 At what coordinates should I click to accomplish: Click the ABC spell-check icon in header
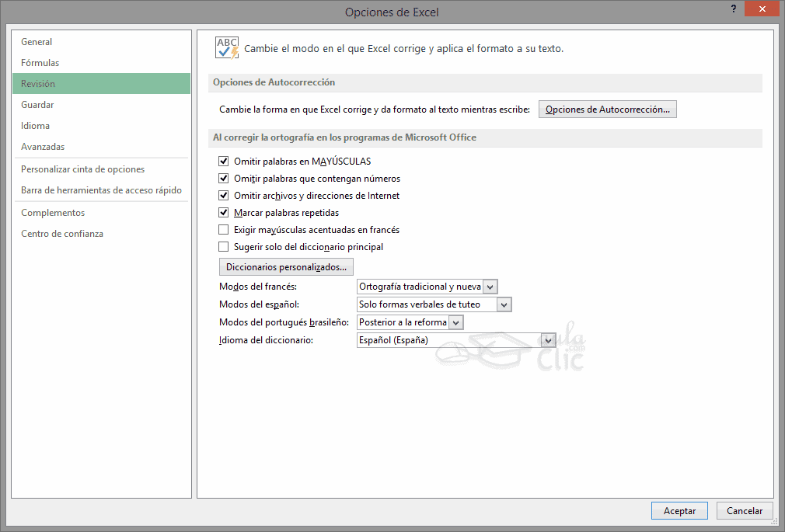[227, 48]
